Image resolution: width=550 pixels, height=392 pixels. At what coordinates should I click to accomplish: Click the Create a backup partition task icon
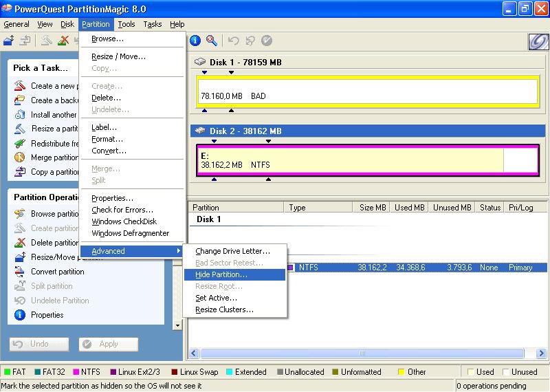(x=20, y=100)
